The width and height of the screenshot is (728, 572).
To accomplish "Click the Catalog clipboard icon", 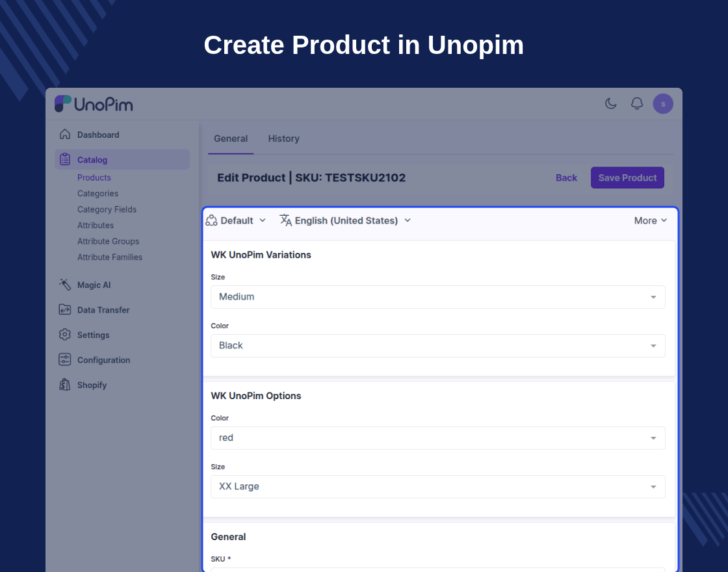I will [x=65, y=159].
